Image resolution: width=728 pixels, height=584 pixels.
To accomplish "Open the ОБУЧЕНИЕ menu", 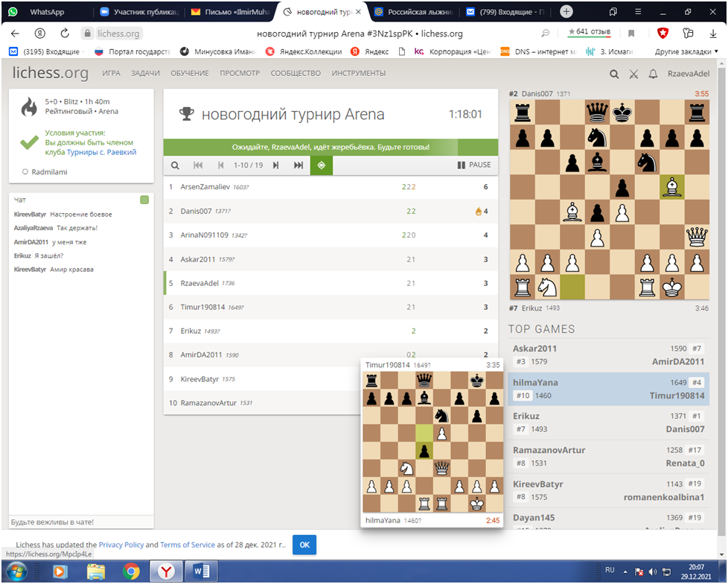I will coord(190,73).
